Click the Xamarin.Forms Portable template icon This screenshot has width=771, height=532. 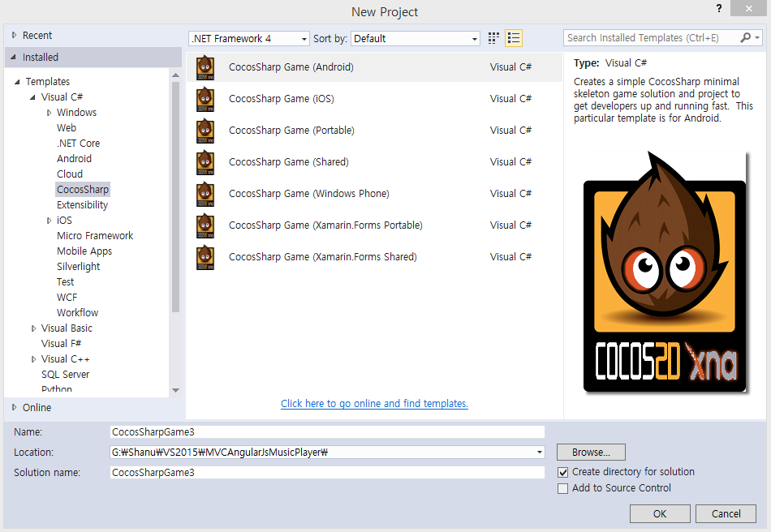pyautogui.click(x=205, y=225)
